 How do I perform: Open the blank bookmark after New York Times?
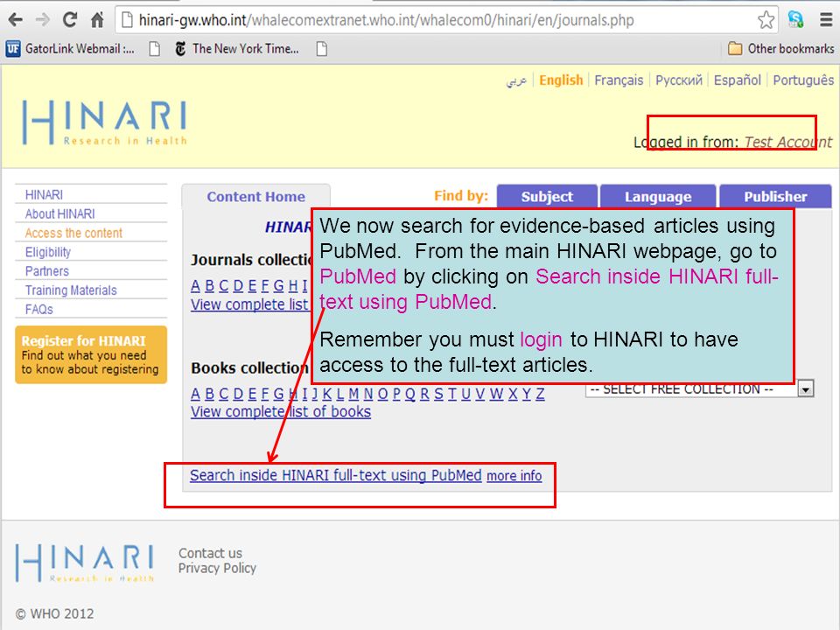(322, 49)
